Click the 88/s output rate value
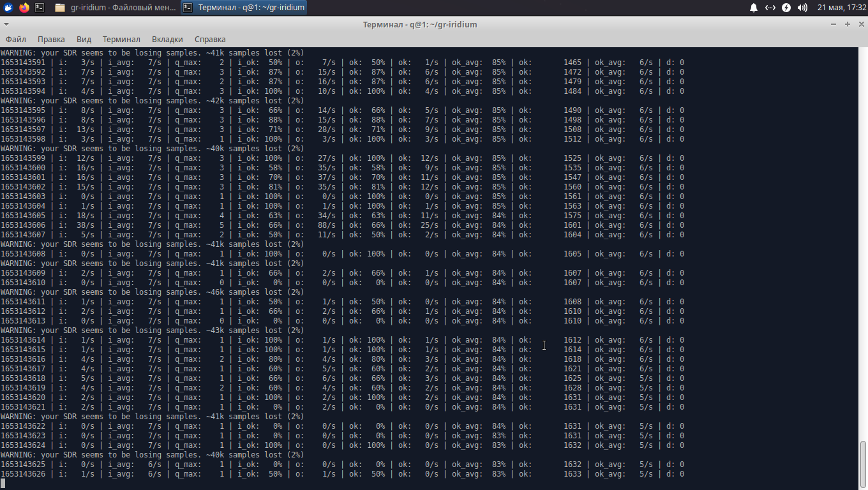The height and width of the screenshot is (490, 868). pos(327,225)
